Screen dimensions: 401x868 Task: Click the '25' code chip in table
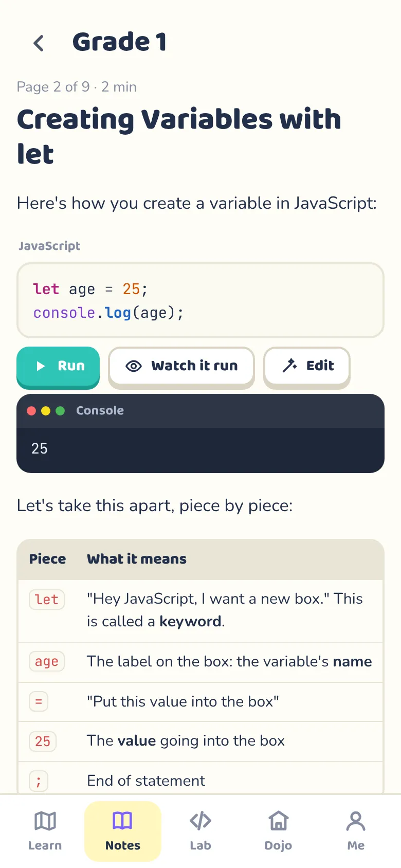click(43, 742)
